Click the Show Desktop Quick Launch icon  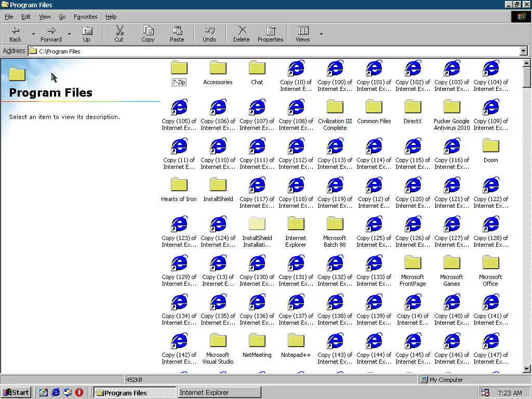pyautogui.click(x=44, y=393)
